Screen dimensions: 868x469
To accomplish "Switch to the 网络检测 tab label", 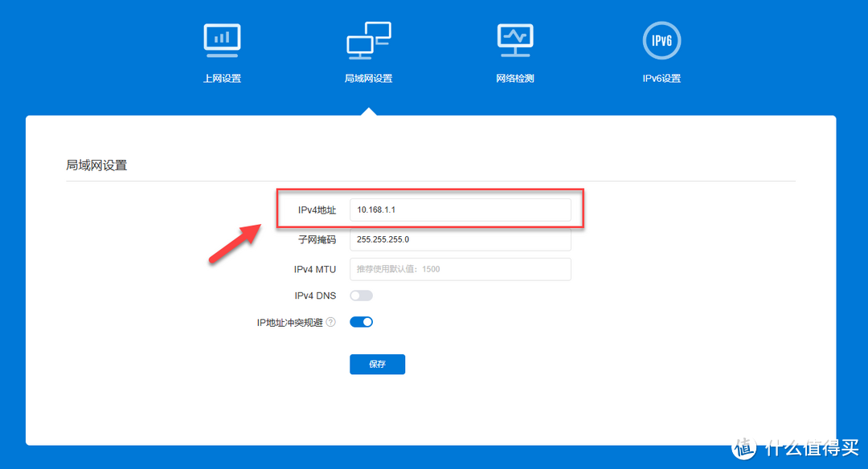I will click(515, 79).
